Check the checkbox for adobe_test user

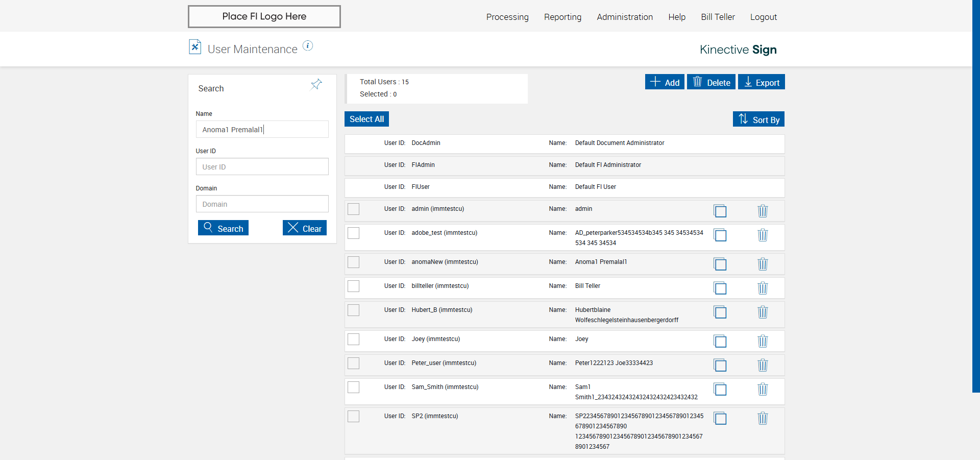(353, 233)
